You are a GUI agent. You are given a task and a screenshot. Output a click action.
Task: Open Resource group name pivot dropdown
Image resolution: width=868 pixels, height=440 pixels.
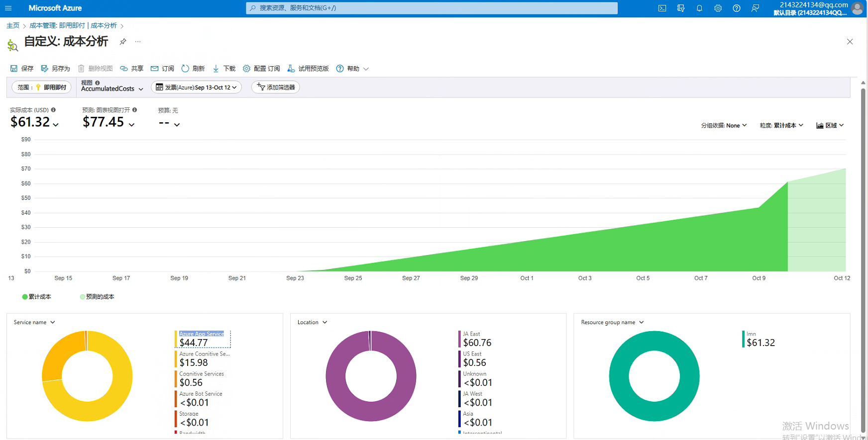point(612,322)
